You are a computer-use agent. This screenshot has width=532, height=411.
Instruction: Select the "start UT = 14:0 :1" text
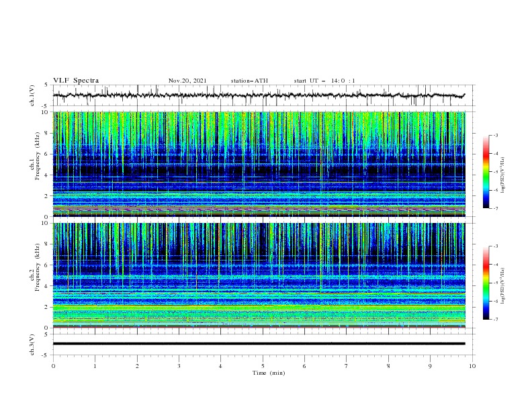pos(324,81)
